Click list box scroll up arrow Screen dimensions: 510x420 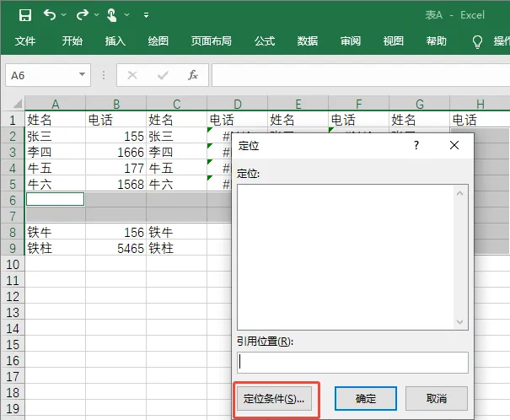460,193
